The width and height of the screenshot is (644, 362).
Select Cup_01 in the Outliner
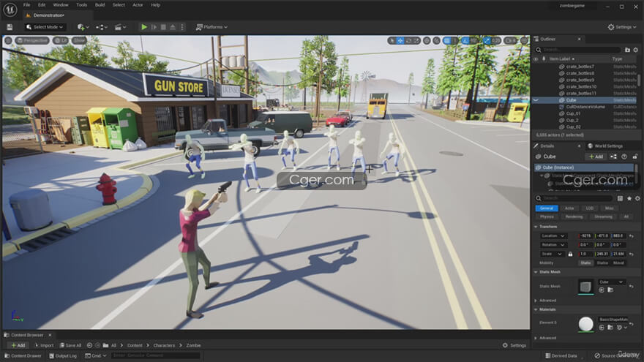pyautogui.click(x=573, y=113)
